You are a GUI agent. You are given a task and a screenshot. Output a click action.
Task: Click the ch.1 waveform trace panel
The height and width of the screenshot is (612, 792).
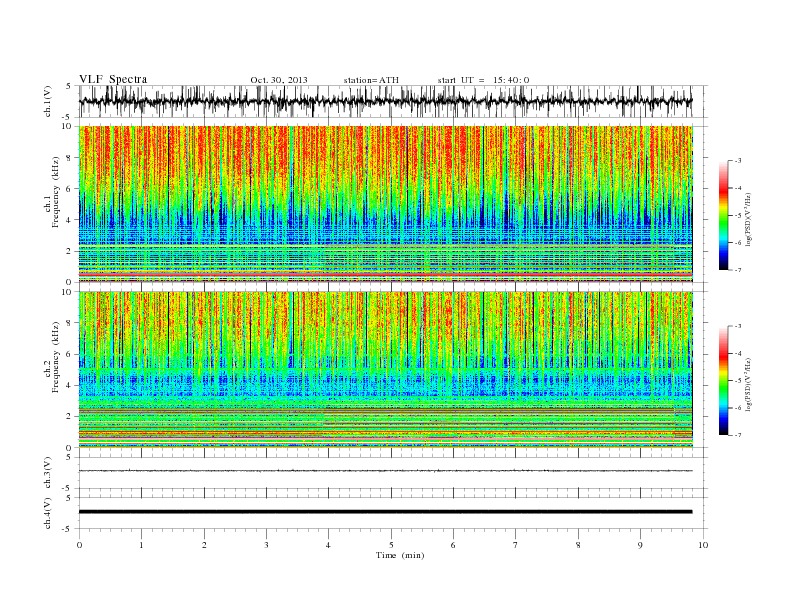[393, 101]
